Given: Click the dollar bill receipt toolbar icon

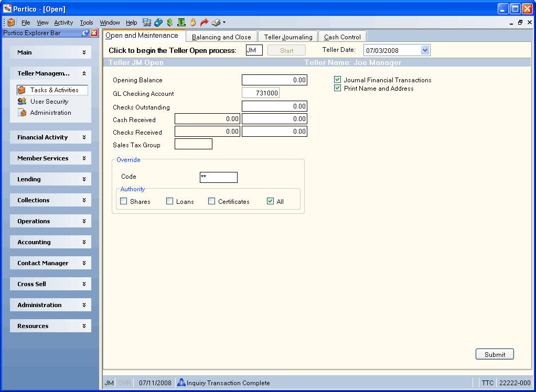Looking at the screenshot, I should [181, 23].
